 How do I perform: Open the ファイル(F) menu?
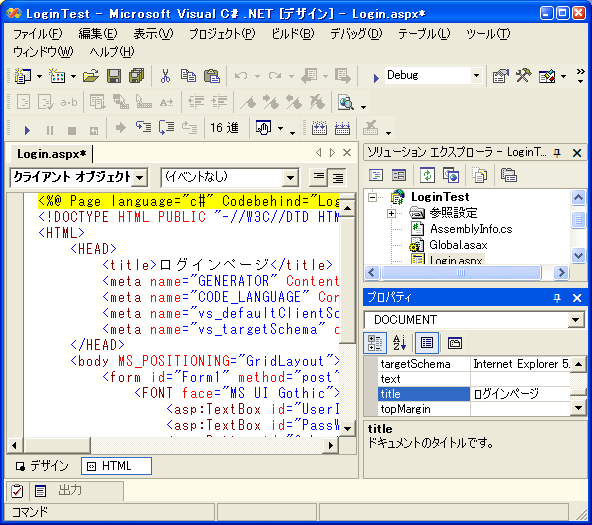click(x=38, y=34)
